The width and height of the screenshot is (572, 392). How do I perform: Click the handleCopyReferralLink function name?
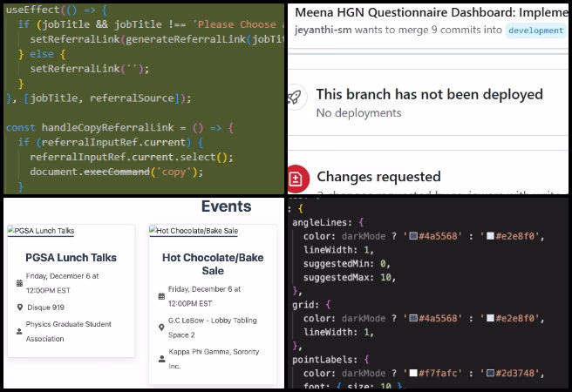(107, 127)
